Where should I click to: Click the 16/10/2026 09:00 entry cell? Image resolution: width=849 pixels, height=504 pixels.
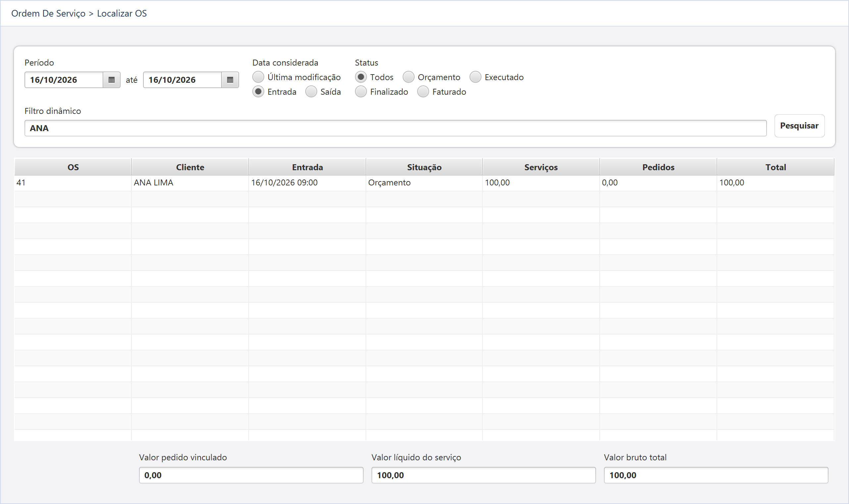(x=307, y=183)
